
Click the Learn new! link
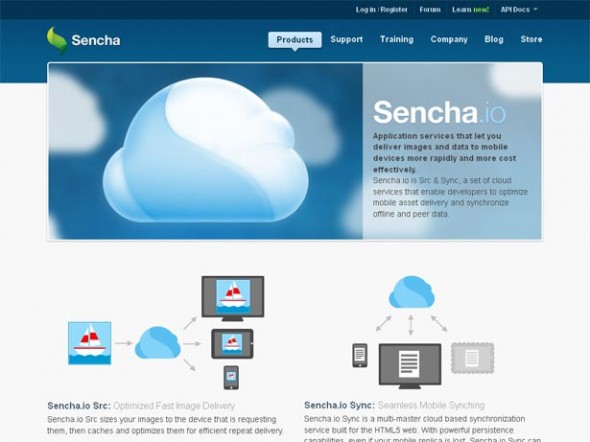pos(470,10)
